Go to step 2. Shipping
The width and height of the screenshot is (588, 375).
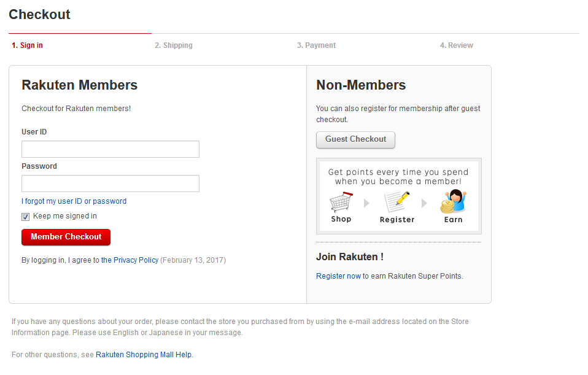pyautogui.click(x=174, y=45)
